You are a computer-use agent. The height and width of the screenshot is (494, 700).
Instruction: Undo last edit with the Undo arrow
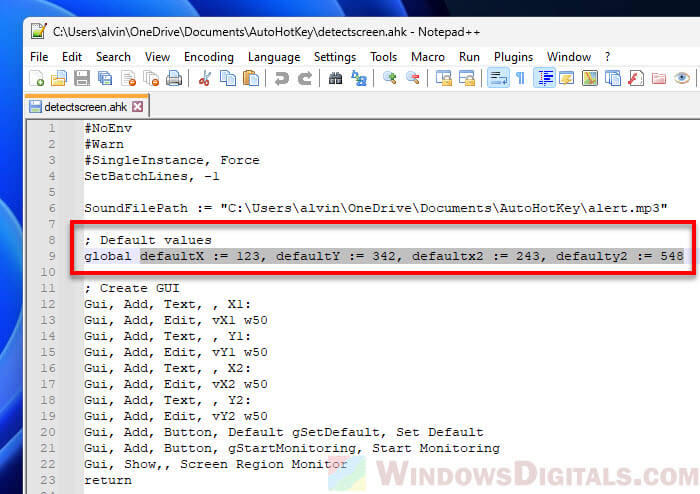click(282, 79)
